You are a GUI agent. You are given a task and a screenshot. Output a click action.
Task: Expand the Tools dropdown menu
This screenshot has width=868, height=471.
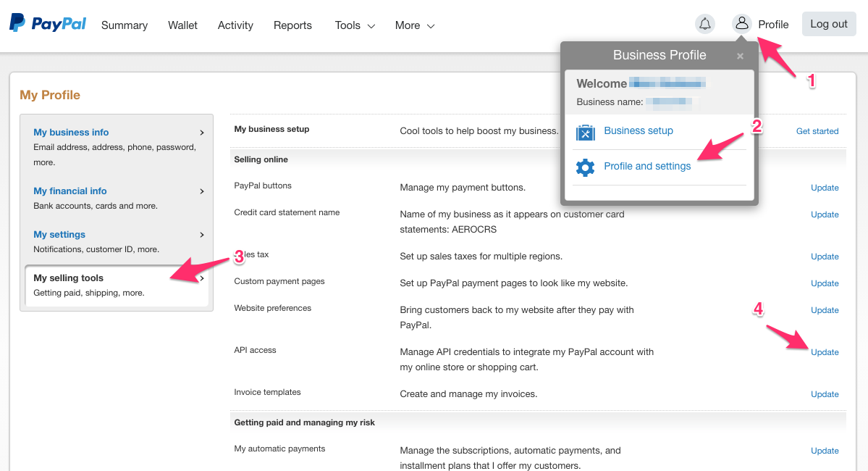[355, 25]
